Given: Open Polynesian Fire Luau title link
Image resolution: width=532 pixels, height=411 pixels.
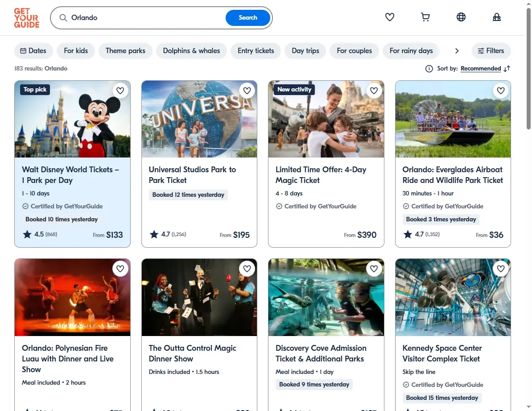Looking at the screenshot, I should 67,359.
